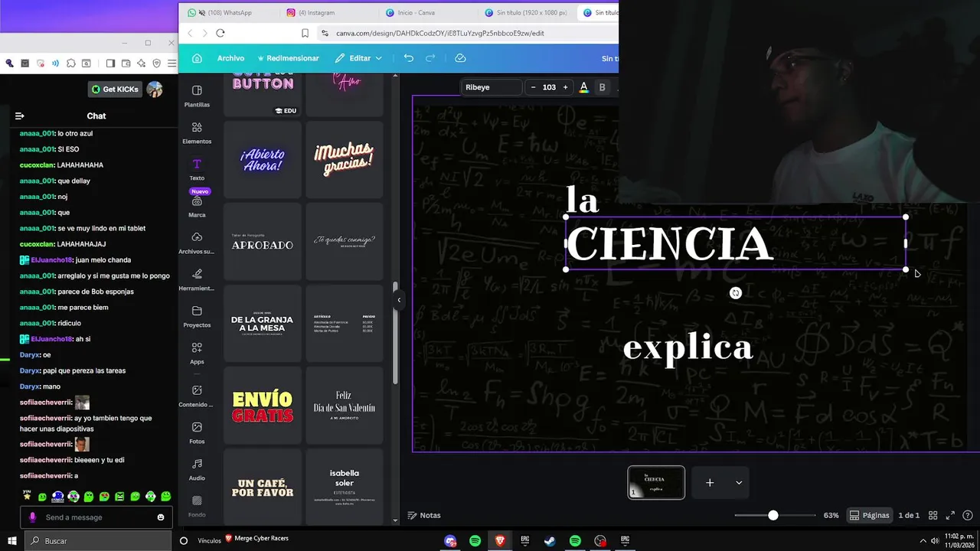Open the Proyectos sidebar panel
The width and height of the screenshot is (980, 551).
click(197, 316)
